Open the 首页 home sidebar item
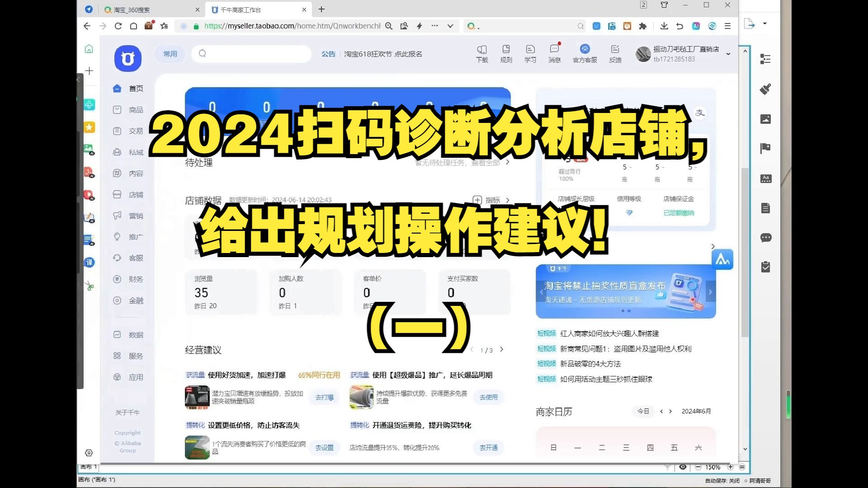Screen dimensions: 868x488 click(x=128, y=89)
